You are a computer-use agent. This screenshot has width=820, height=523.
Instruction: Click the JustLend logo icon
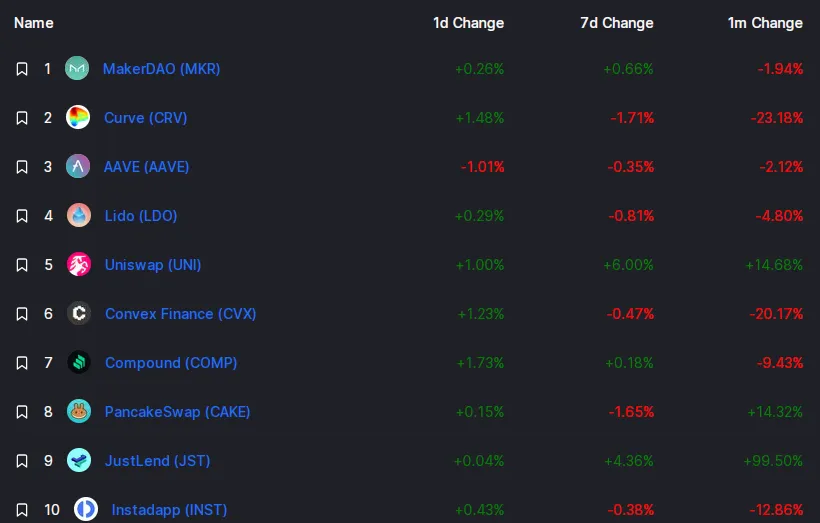coord(79,460)
